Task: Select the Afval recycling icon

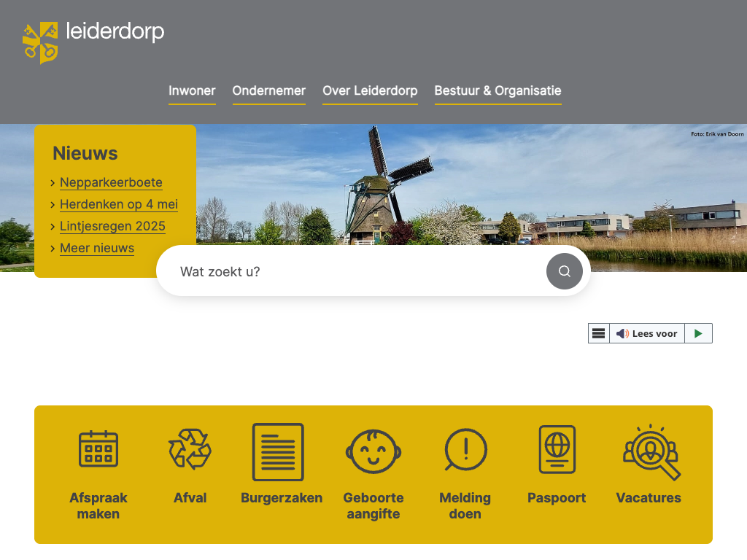Action: (x=190, y=448)
